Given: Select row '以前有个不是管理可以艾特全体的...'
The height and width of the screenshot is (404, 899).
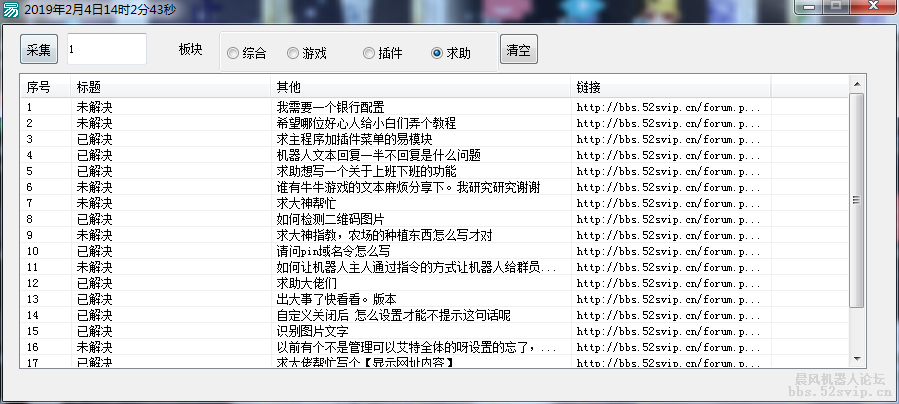Looking at the screenshot, I should [x=435, y=347].
